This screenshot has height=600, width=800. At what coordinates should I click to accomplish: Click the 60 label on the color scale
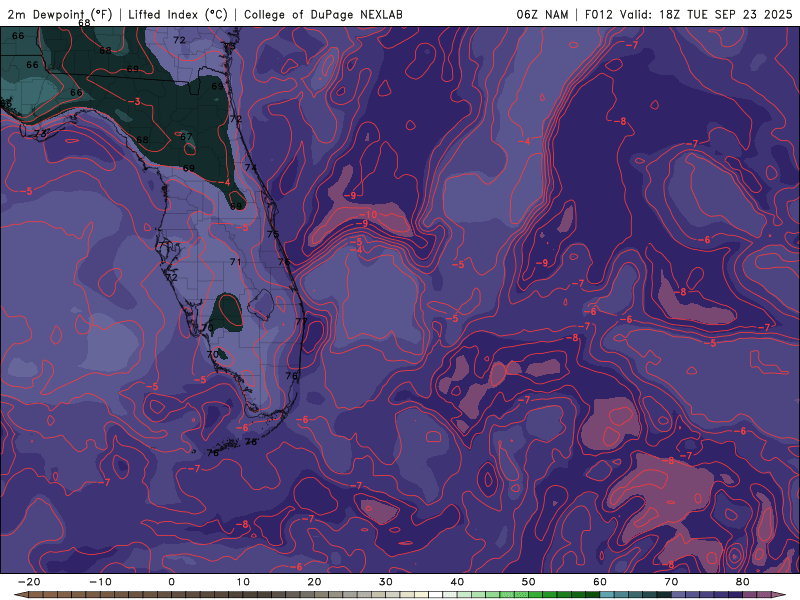pyautogui.click(x=600, y=582)
